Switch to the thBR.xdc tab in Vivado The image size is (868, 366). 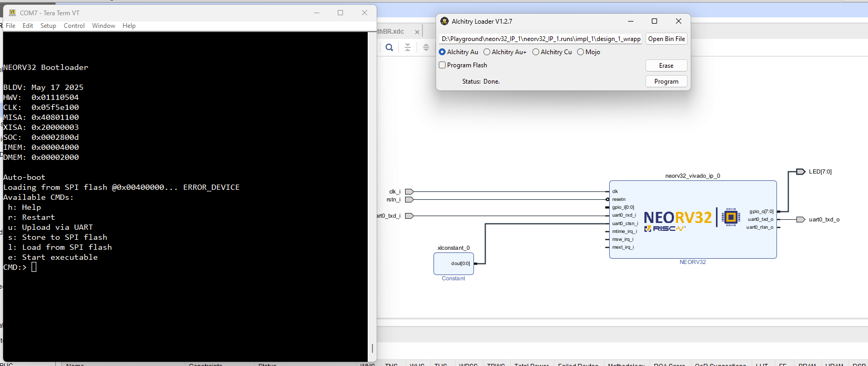391,32
